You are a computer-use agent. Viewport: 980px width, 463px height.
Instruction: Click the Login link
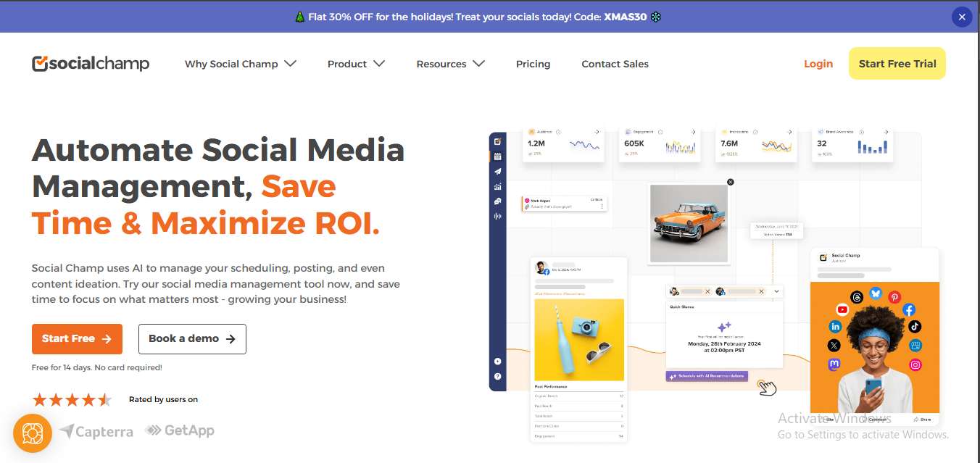coord(818,64)
